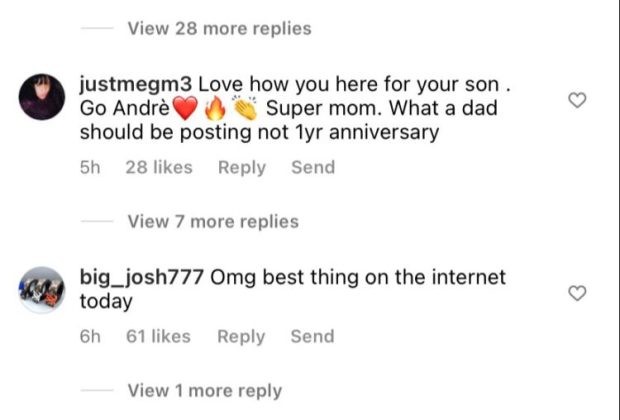The height and width of the screenshot is (420, 620).
Task: Expand View 28 more replies
Action: pos(219,29)
